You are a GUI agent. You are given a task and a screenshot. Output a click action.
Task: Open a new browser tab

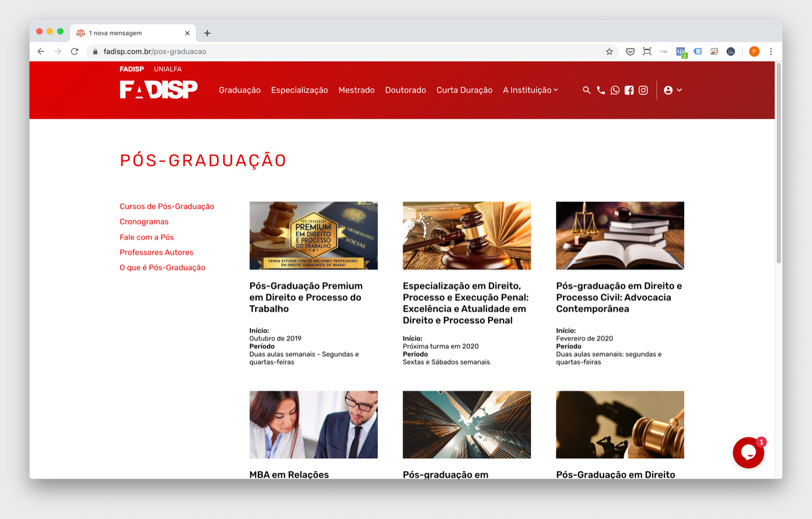pyautogui.click(x=207, y=33)
